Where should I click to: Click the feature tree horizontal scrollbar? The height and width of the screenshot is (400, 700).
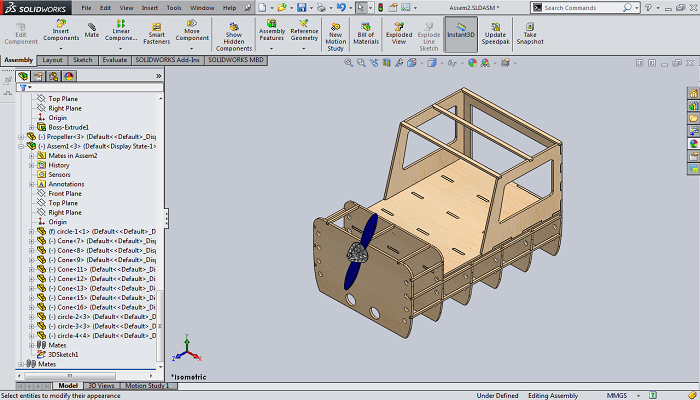pyautogui.click(x=69, y=376)
